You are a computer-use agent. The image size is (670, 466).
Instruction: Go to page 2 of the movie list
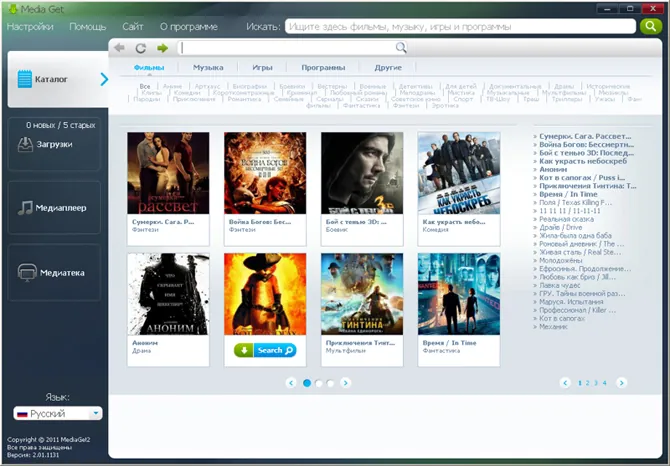point(588,383)
